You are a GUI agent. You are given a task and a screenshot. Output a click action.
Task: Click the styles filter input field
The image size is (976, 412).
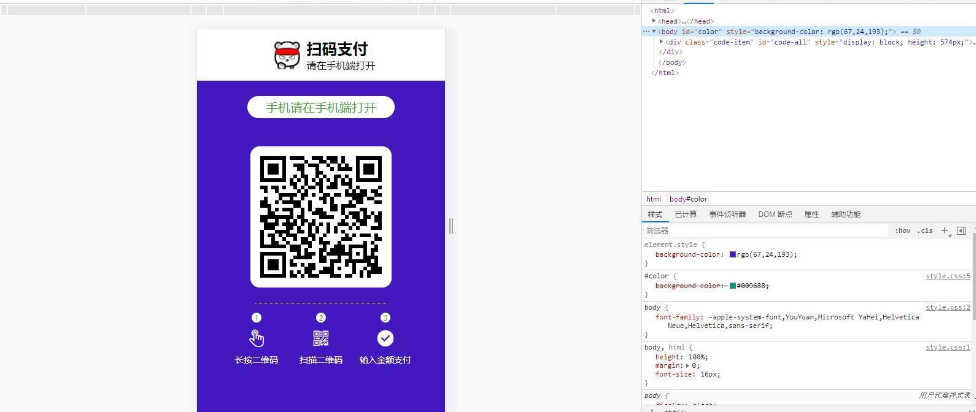coord(766,230)
